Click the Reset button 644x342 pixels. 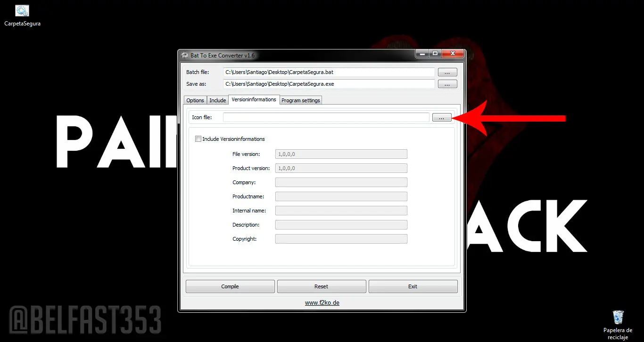322,286
